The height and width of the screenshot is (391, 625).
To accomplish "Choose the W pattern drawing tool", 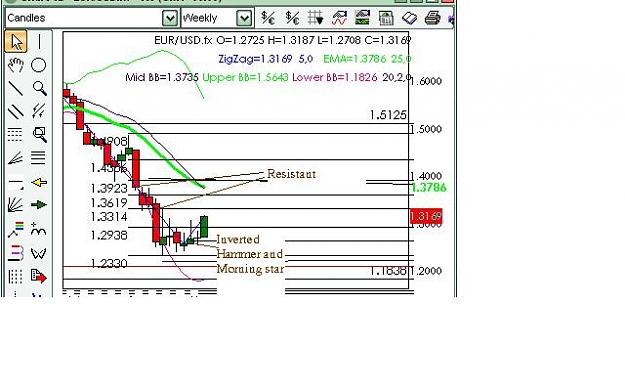I will pos(39,253).
